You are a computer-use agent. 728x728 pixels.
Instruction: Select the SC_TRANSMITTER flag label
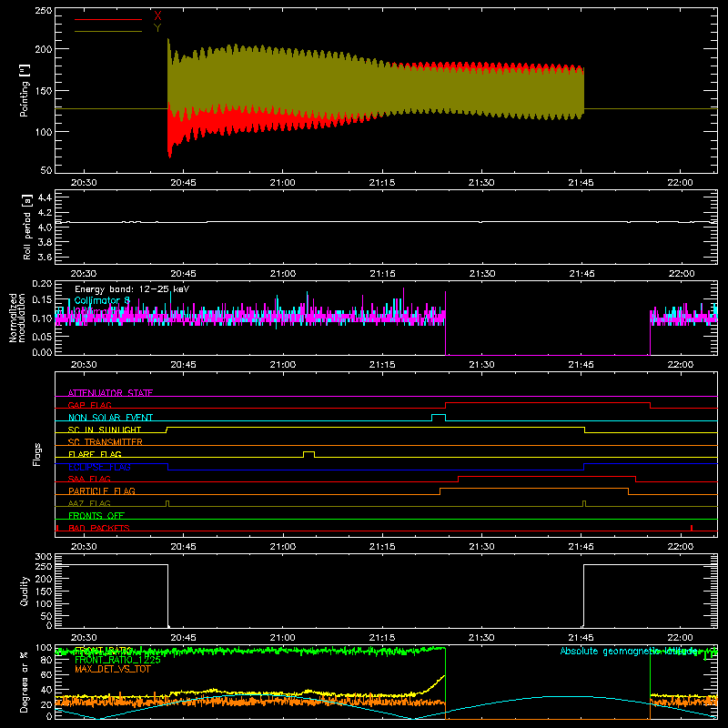106,442
